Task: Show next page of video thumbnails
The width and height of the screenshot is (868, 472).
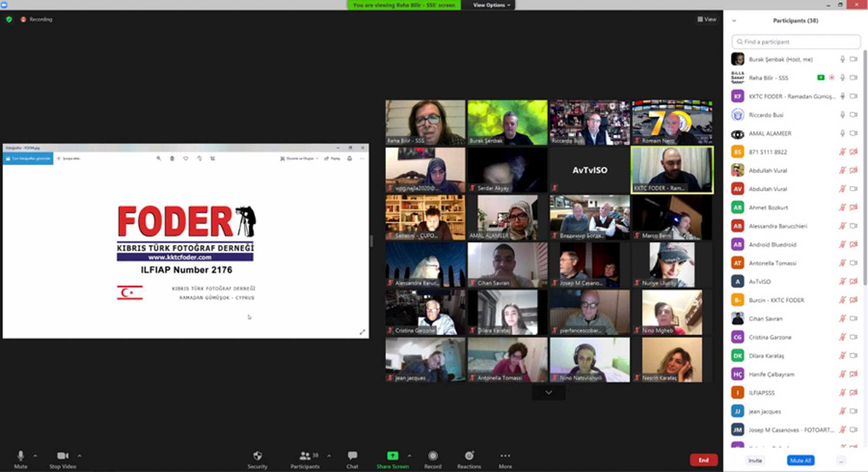Action: click(549, 393)
